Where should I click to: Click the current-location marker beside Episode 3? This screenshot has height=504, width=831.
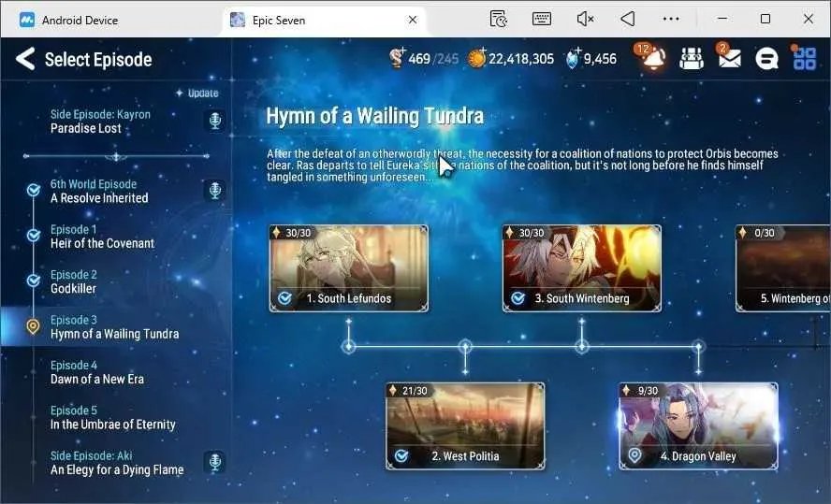[x=33, y=326]
